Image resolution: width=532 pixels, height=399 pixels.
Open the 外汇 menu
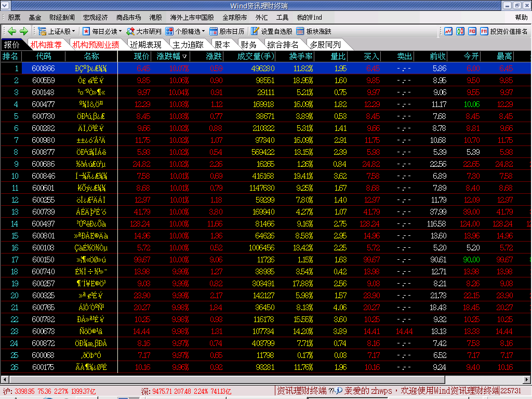pos(262,17)
